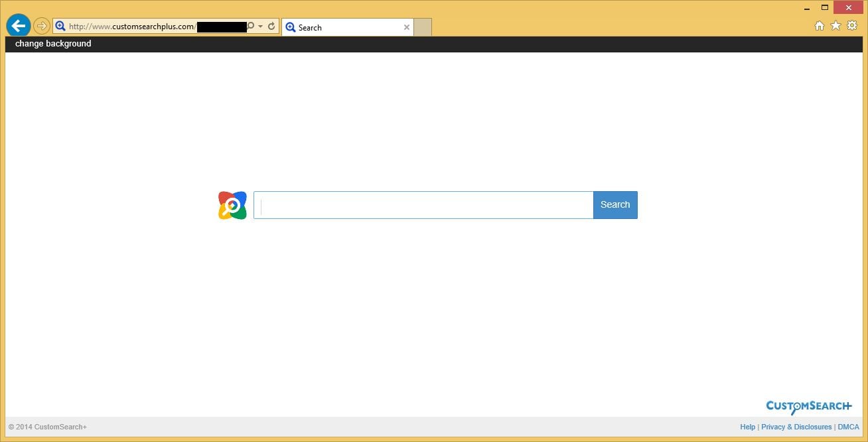The height and width of the screenshot is (442, 868).
Task: Open the search icon inside the Search tab
Action: point(291,27)
